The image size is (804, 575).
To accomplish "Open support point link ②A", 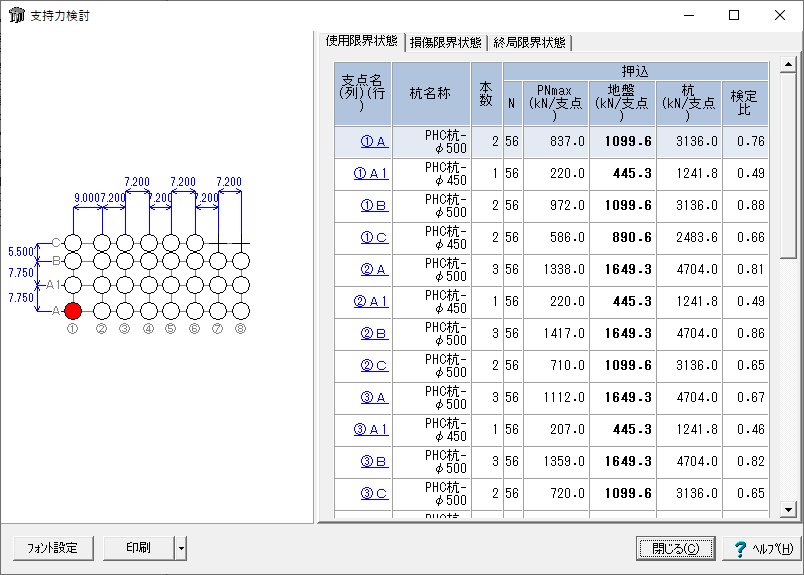I will (x=374, y=270).
